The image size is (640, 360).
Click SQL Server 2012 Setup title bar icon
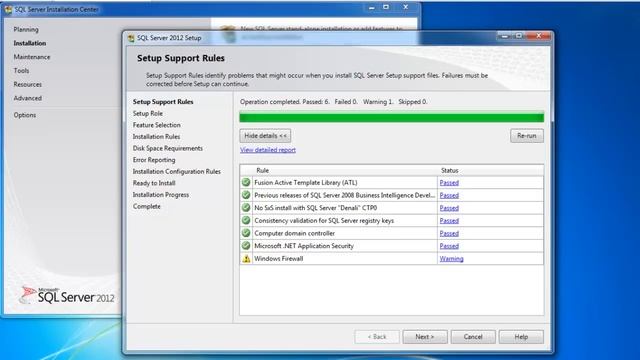131,38
